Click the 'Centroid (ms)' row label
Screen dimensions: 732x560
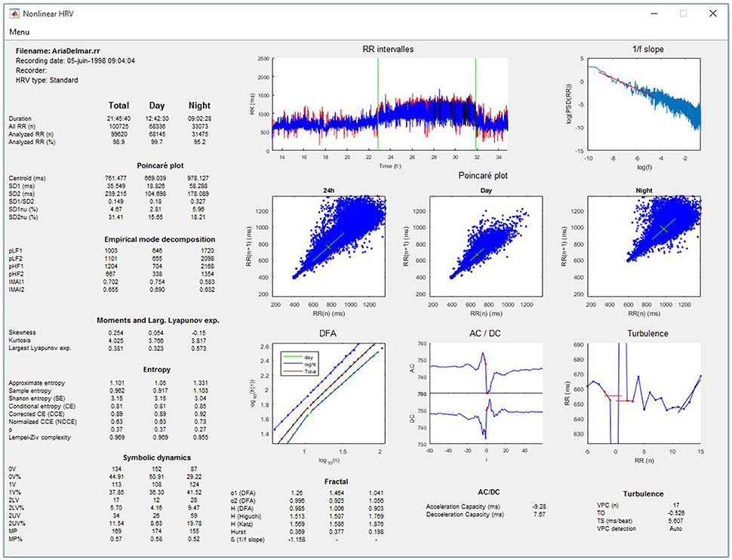[x=27, y=178]
